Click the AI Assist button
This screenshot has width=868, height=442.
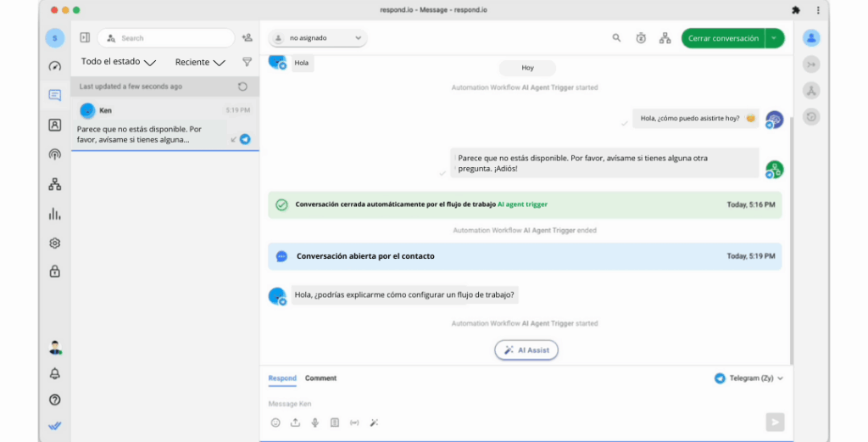(x=526, y=350)
